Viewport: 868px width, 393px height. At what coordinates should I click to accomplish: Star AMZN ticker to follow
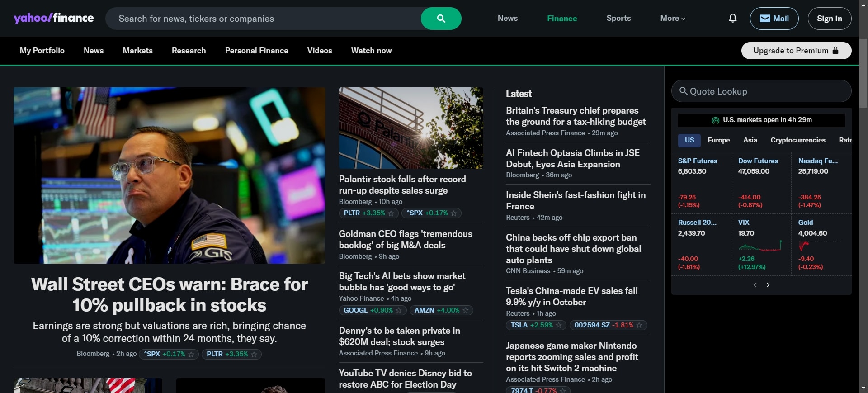(x=466, y=310)
